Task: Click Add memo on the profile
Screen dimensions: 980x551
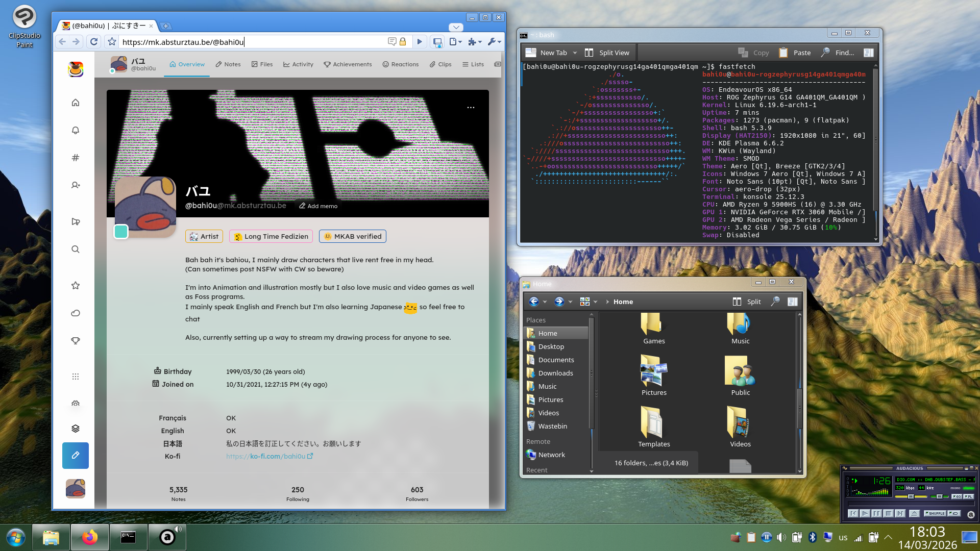Action: coord(318,206)
